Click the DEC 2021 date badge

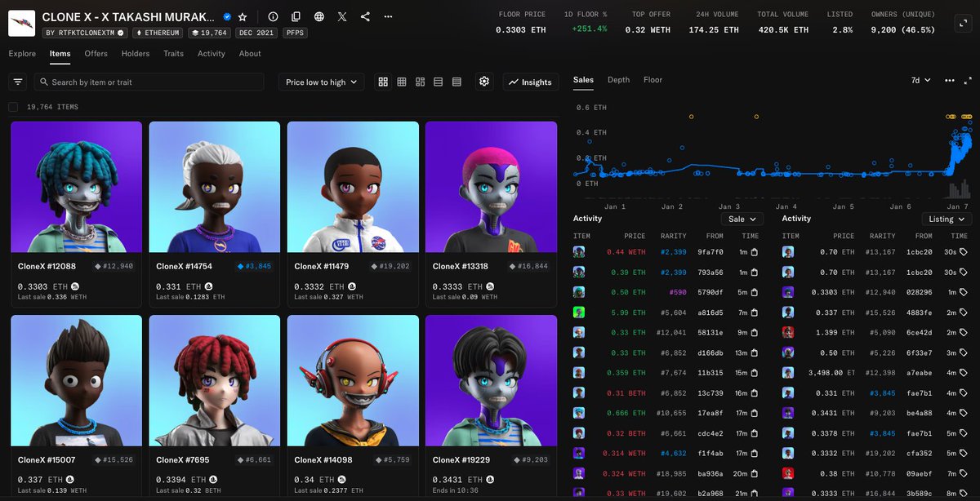click(x=256, y=33)
